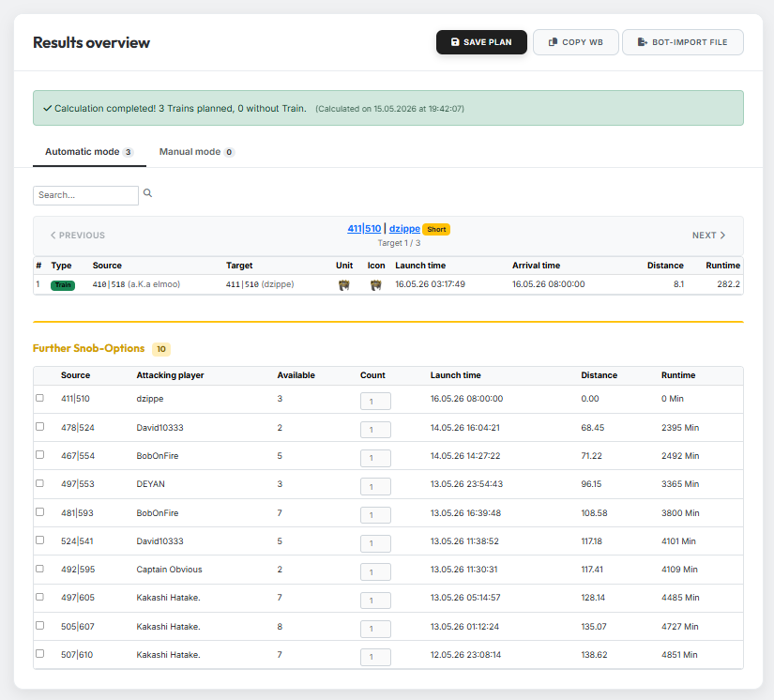Click the snob icon under Icon column

click(375, 285)
